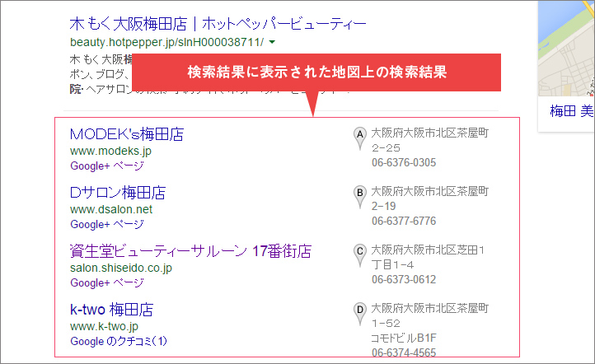Open Google+ page for MODEK's梅田店
Screen dimensions: 595x364
106,166
